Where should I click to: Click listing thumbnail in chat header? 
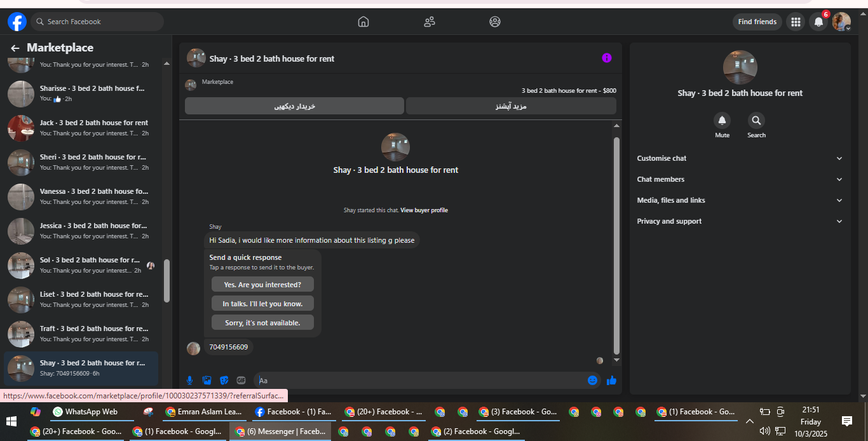tap(196, 58)
